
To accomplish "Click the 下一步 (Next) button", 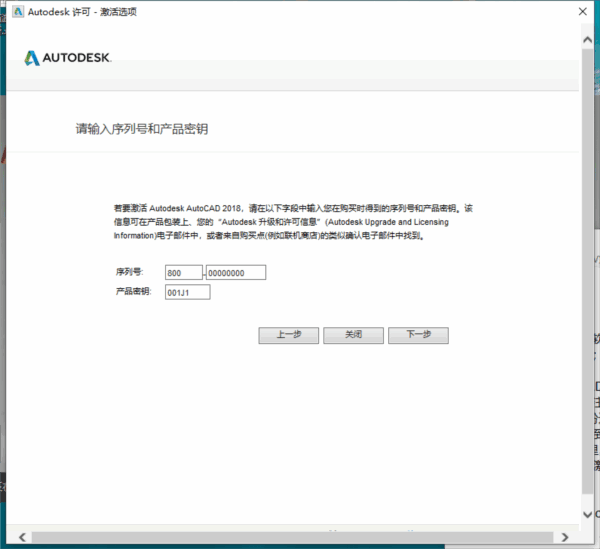I will pyautogui.click(x=418, y=335).
